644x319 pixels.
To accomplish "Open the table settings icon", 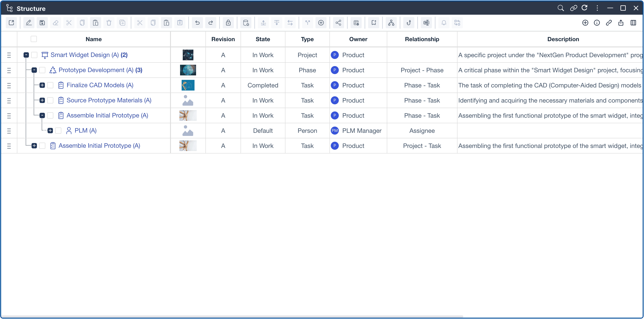I will point(356,23).
